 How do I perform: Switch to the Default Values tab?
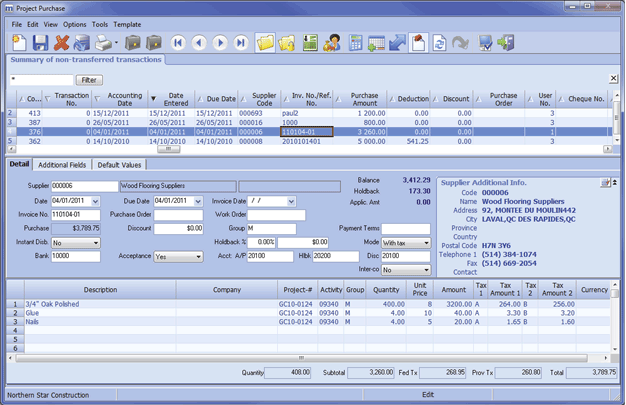click(119, 164)
